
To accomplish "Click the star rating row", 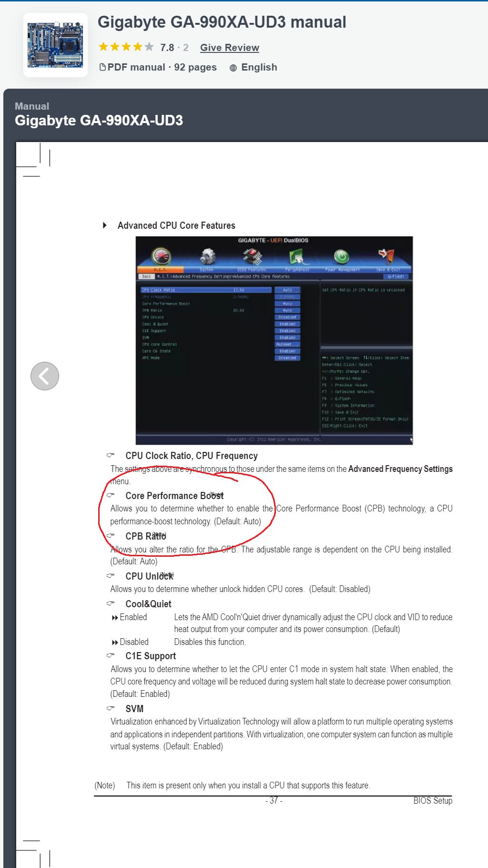I will click(x=126, y=47).
